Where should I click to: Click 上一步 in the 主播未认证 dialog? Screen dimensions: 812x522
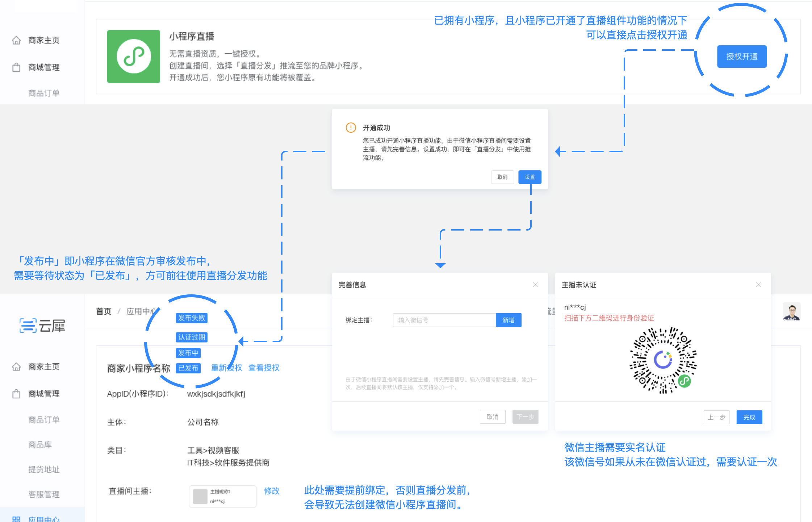tap(716, 417)
